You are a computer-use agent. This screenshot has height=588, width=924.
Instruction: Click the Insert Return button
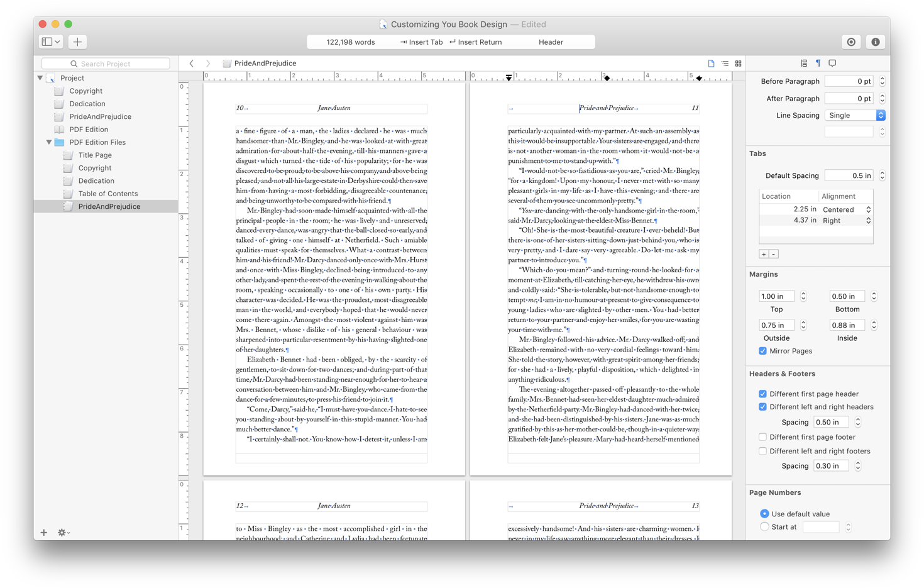click(476, 42)
